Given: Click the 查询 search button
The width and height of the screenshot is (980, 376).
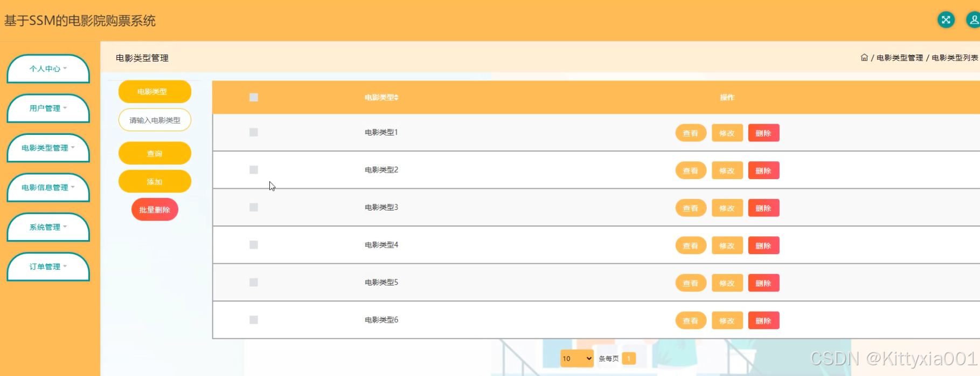Looking at the screenshot, I should [155, 154].
